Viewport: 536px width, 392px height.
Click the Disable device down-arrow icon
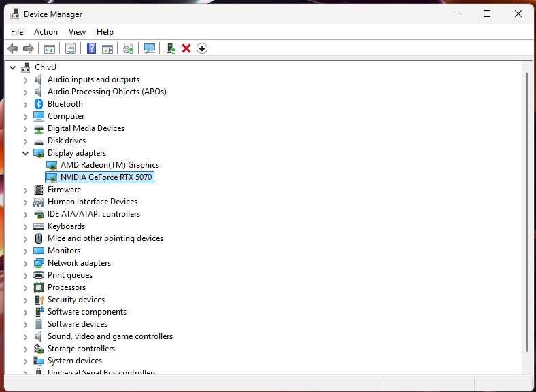(x=202, y=48)
